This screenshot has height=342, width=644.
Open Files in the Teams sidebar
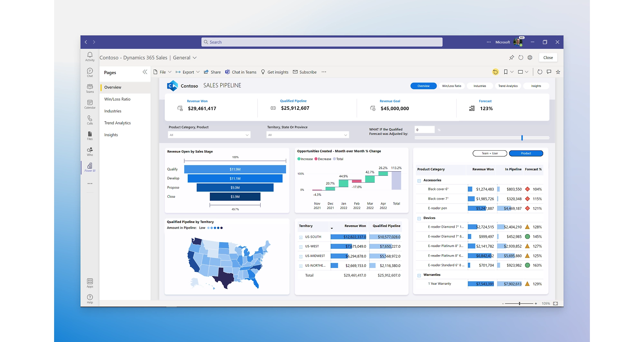(90, 136)
